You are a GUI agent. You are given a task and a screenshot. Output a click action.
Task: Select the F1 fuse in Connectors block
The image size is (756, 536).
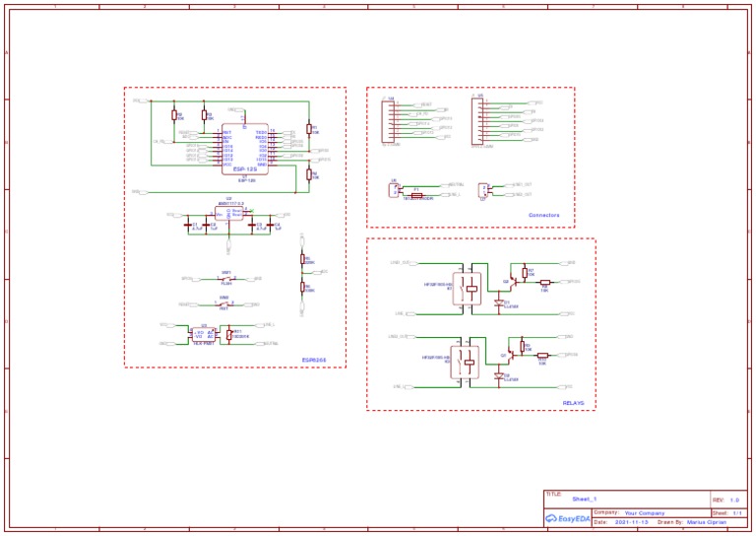coord(416,195)
